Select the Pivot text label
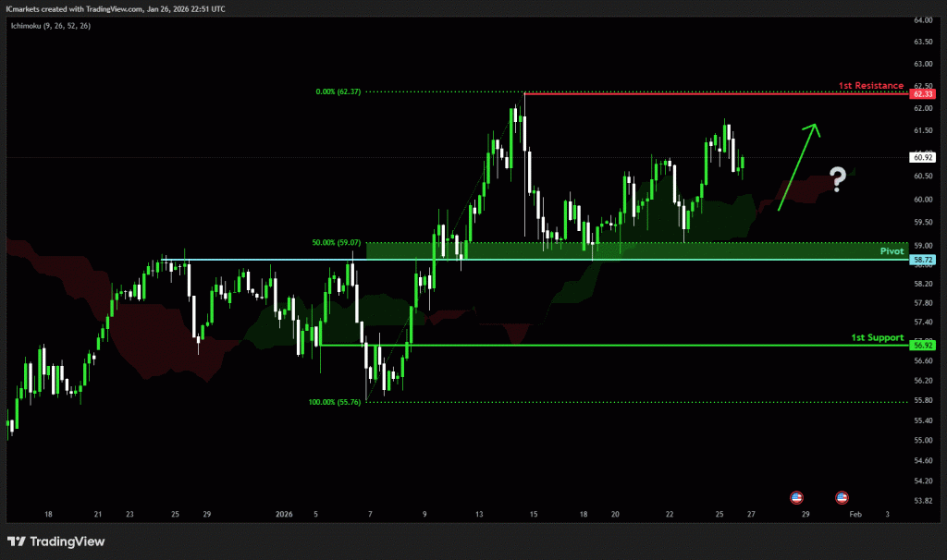The width and height of the screenshot is (947, 560). (x=891, y=250)
